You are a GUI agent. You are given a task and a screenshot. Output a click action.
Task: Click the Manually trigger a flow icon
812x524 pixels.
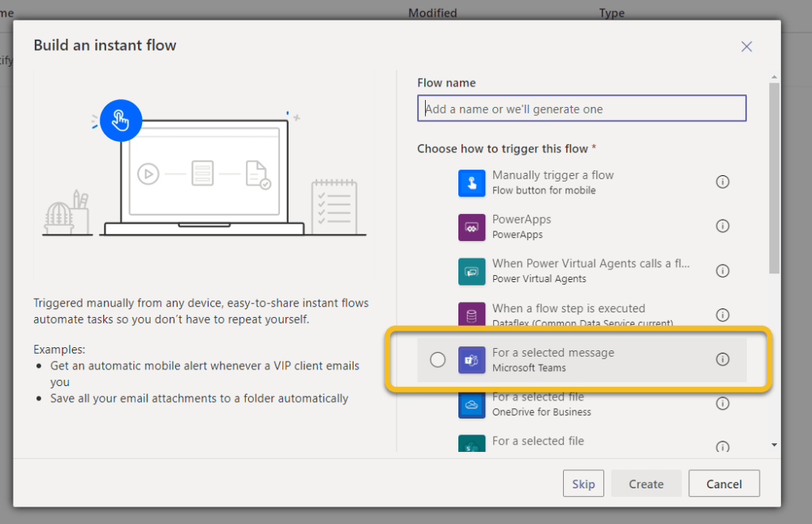[471, 182]
